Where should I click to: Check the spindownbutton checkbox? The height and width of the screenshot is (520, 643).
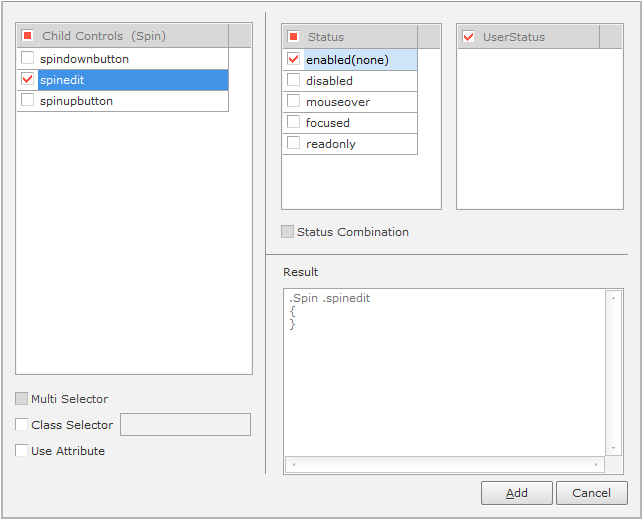28,59
